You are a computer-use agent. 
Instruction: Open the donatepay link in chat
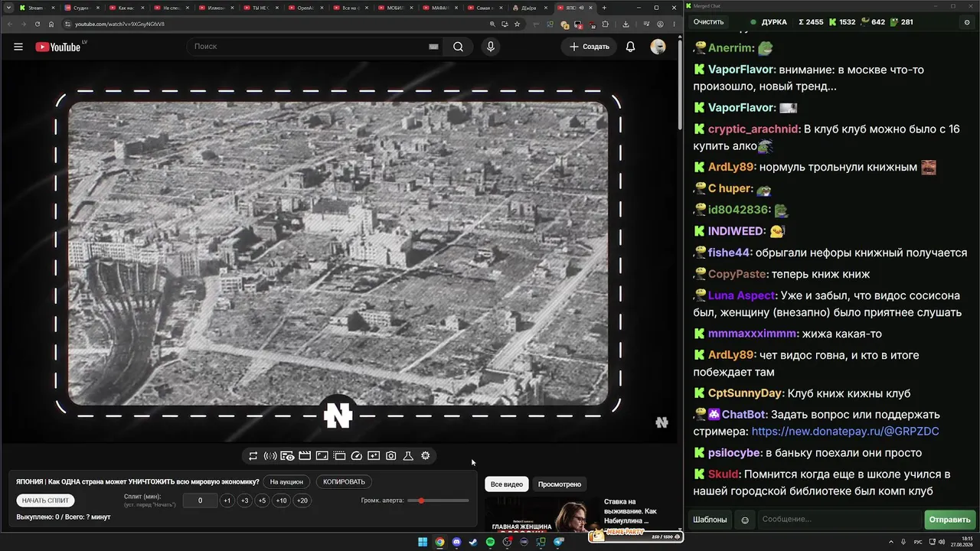[845, 432]
